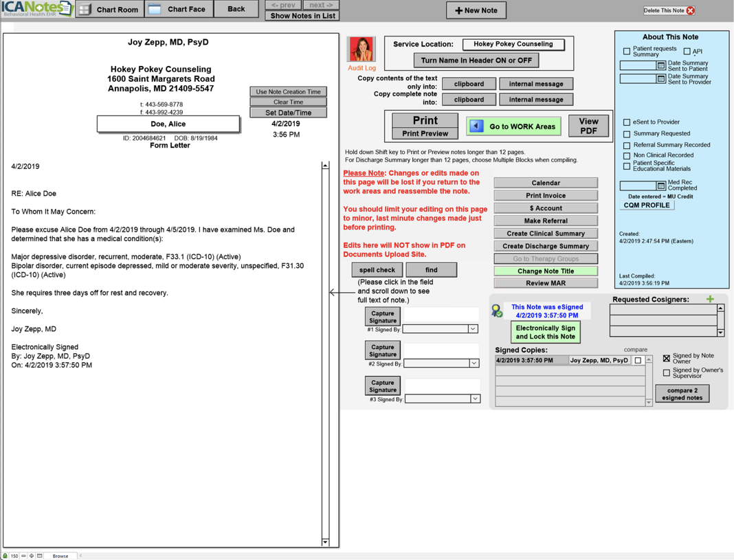The width and height of the screenshot is (734, 560).
Task: Click the Chart Room filing cabinet icon
Action: click(85, 10)
